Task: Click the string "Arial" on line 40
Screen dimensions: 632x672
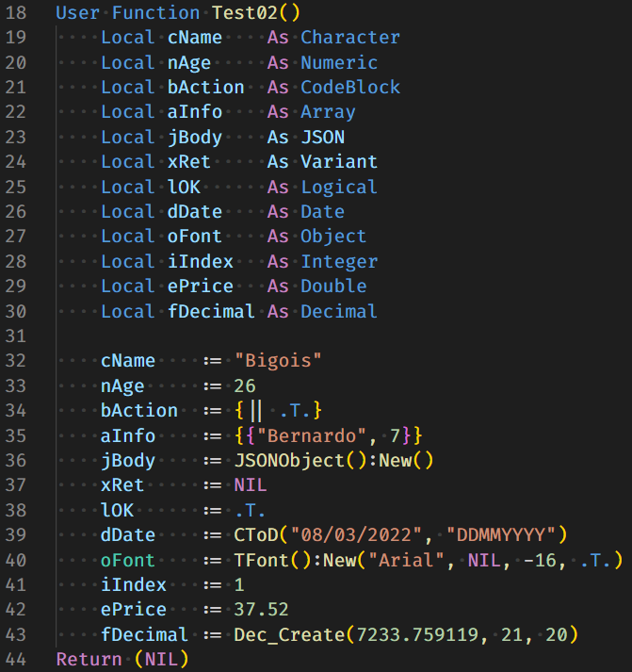Action: 406,560
